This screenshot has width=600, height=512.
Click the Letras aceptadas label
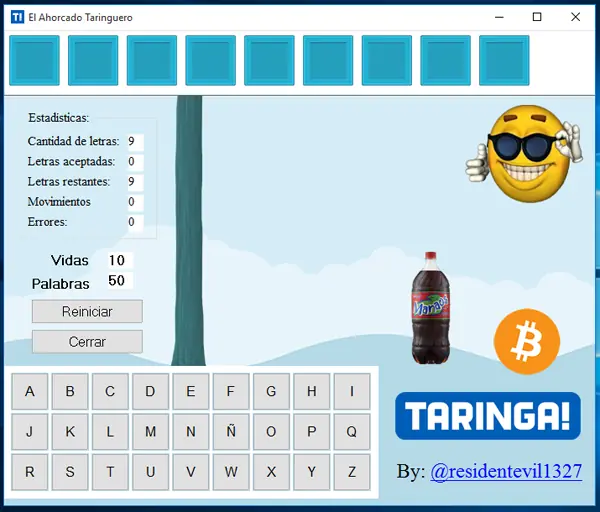[x=71, y=162]
